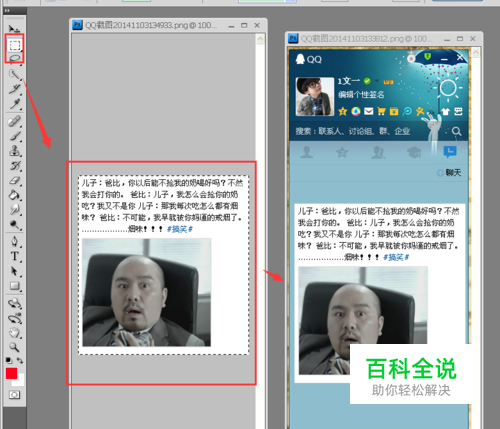Switch to the QQ contacts tab
The image size is (500, 429).
306,152
